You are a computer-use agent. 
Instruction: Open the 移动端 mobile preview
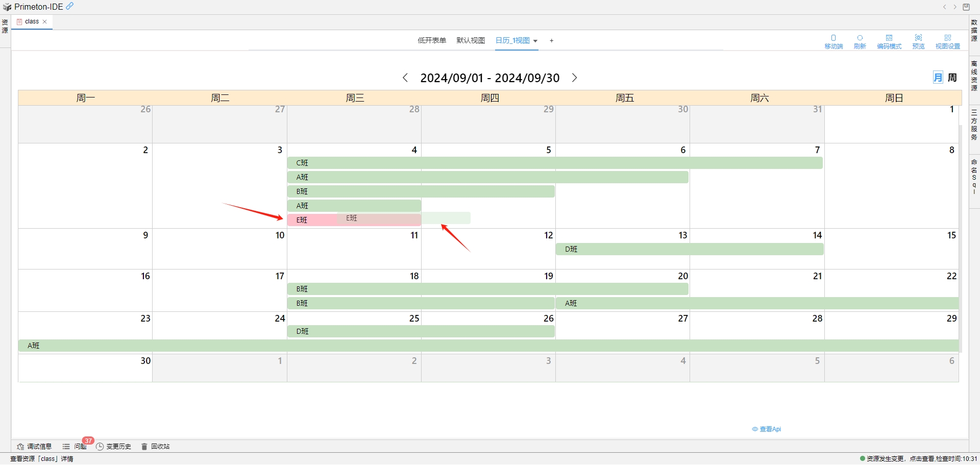(834, 41)
